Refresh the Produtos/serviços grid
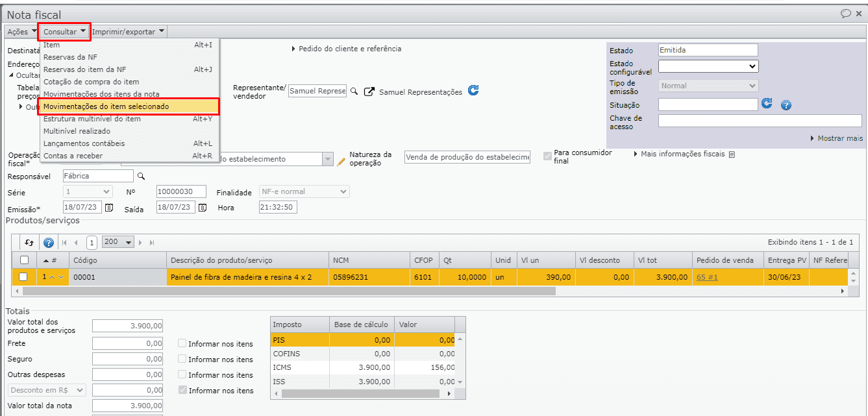Screen dimensions: 868x416 [x=29, y=242]
